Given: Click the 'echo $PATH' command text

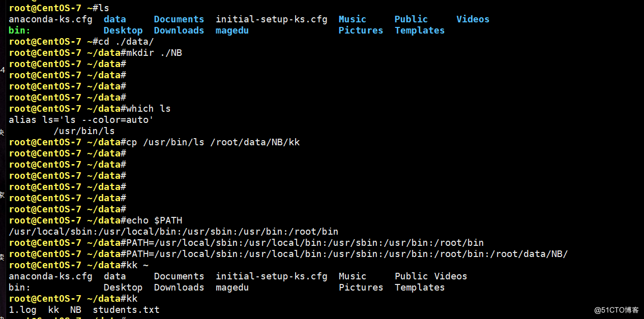Looking at the screenshot, I should point(154,220).
